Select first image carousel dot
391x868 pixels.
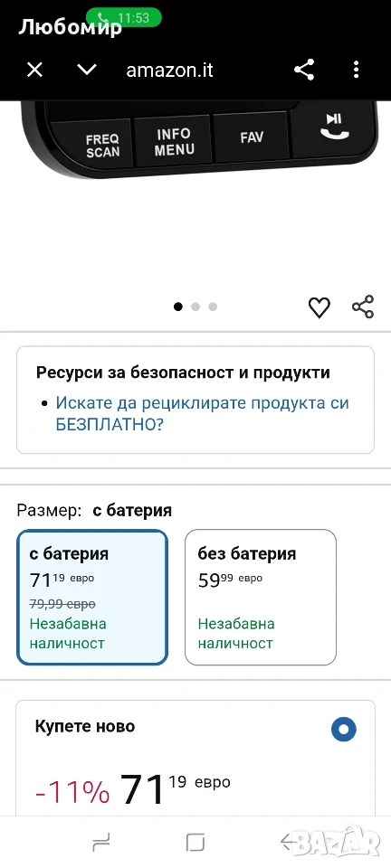[x=177, y=307]
